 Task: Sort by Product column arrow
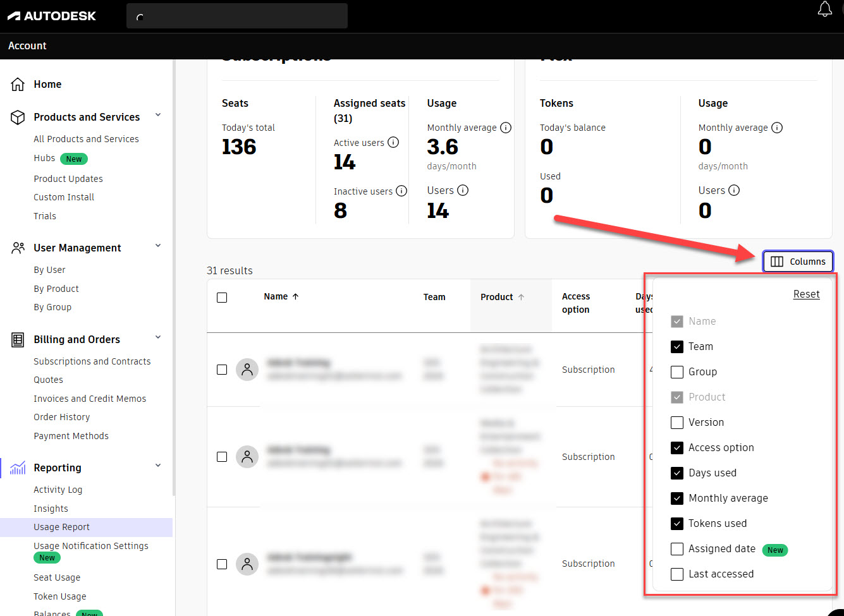tap(521, 297)
